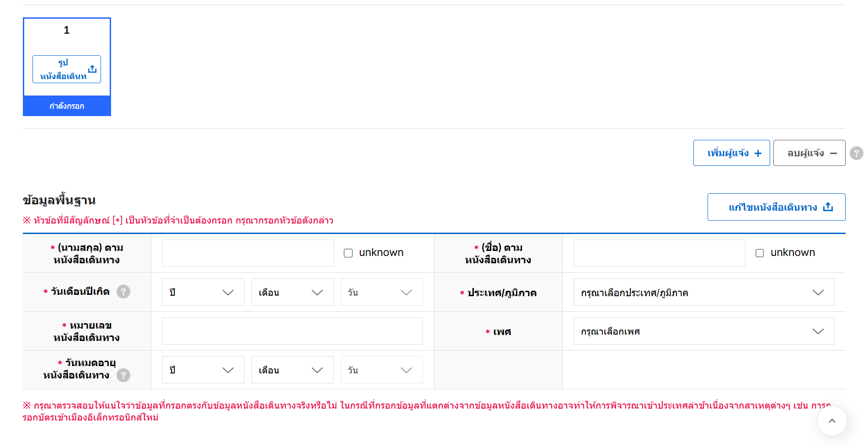Open birth date ปี dropdown
Screen dimensions: 868x447
pyautogui.click(x=203, y=292)
